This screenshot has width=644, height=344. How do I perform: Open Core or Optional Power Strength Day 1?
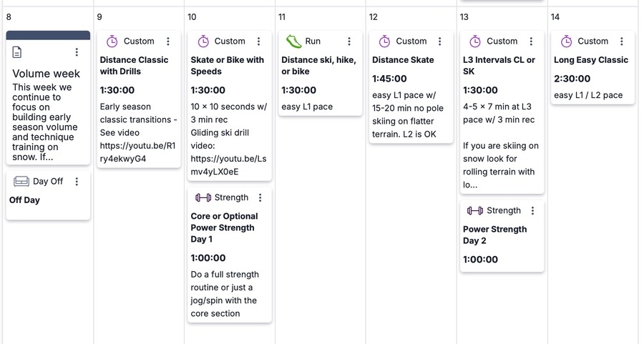click(224, 227)
